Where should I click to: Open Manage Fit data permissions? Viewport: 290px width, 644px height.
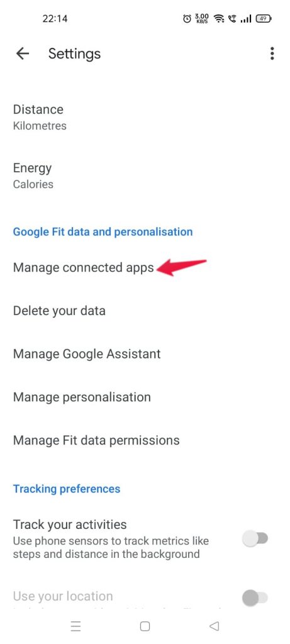tap(145, 440)
